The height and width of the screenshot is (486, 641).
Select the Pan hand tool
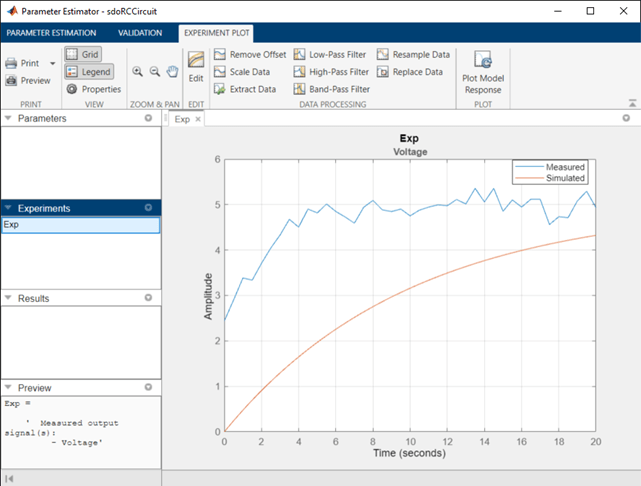pyautogui.click(x=173, y=72)
